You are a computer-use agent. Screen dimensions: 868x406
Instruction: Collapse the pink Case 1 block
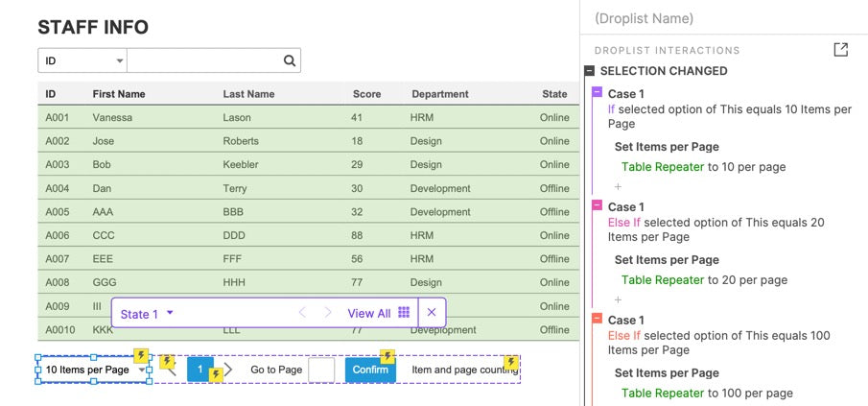pos(597,205)
